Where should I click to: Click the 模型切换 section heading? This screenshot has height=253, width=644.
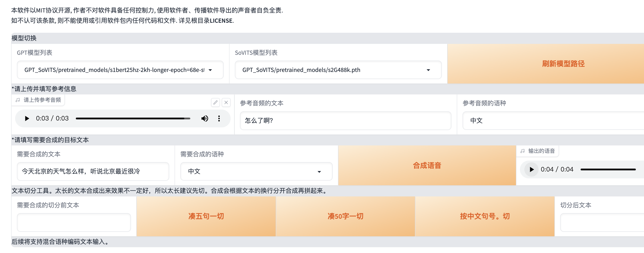[x=24, y=38]
